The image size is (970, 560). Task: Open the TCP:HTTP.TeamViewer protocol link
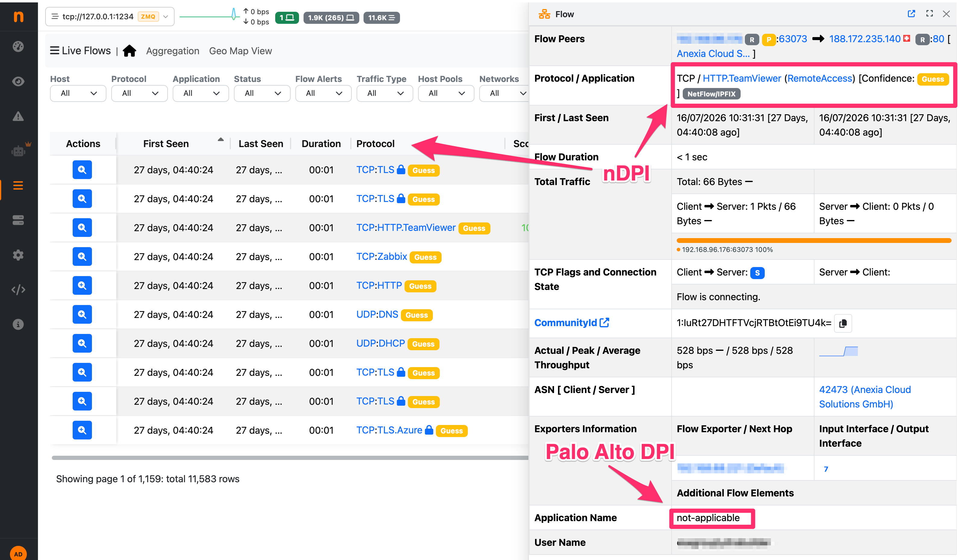[406, 228]
